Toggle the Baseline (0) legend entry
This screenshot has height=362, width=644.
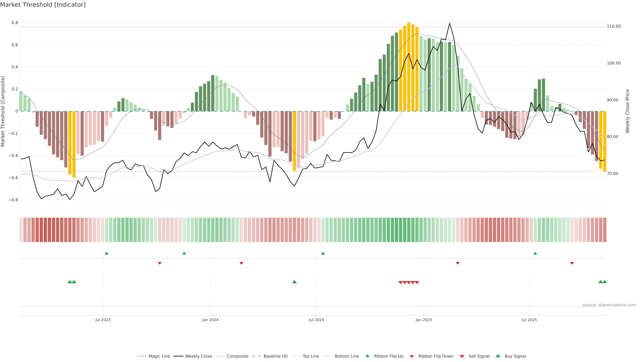pyautogui.click(x=276, y=356)
